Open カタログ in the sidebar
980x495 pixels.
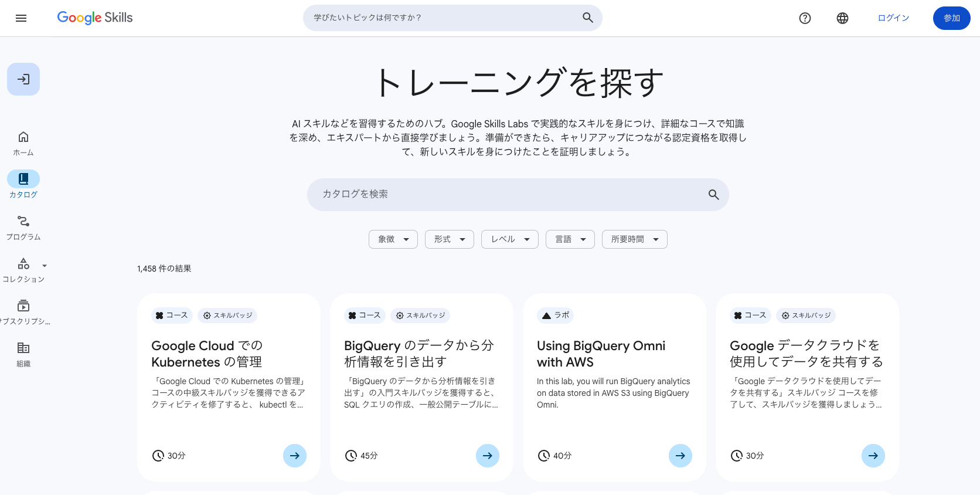coord(23,185)
